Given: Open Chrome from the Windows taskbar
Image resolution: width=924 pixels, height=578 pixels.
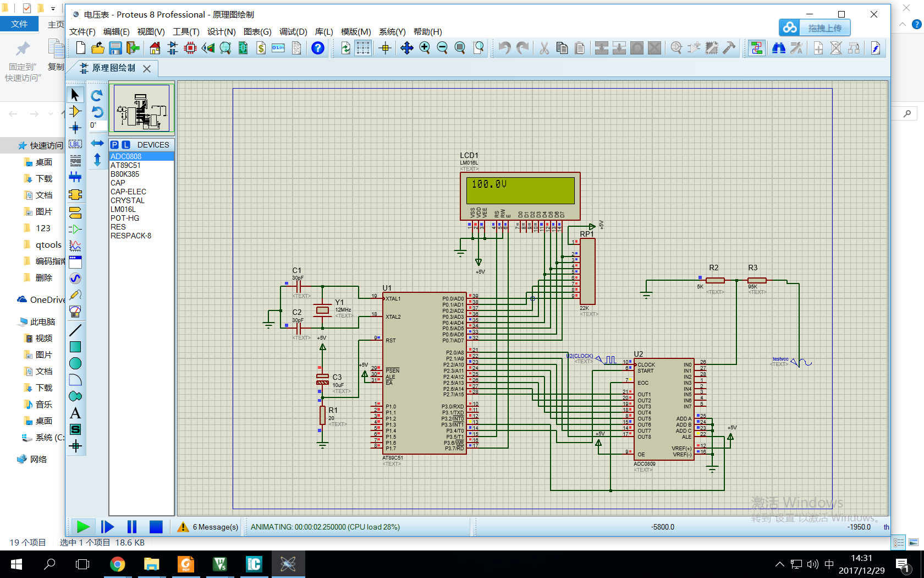Looking at the screenshot, I should tap(117, 564).
